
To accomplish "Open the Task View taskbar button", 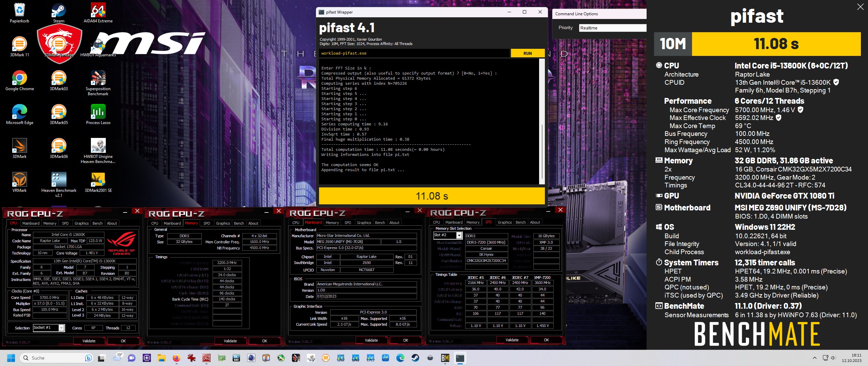I will coord(101,358).
